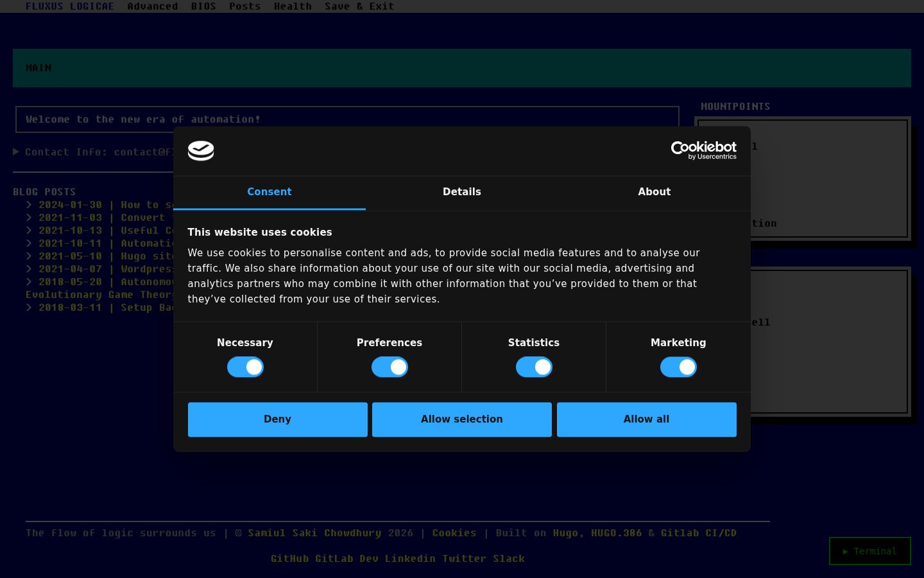Open the Linkedin footer link
The height and width of the screenshot is (578, 924).
(x=410, y=559)
